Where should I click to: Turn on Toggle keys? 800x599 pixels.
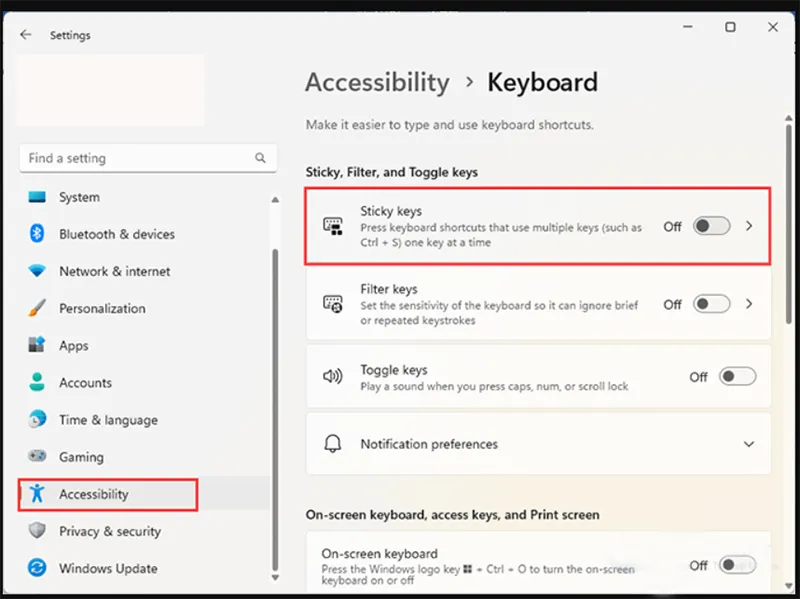(738, 376)
